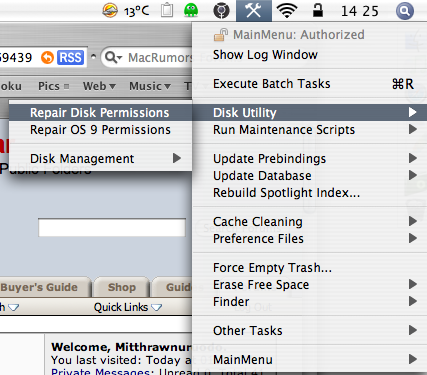Select Repair OS 9 Permissions
This screenshot has height=375, width=427.
click(x=100, y=130)
